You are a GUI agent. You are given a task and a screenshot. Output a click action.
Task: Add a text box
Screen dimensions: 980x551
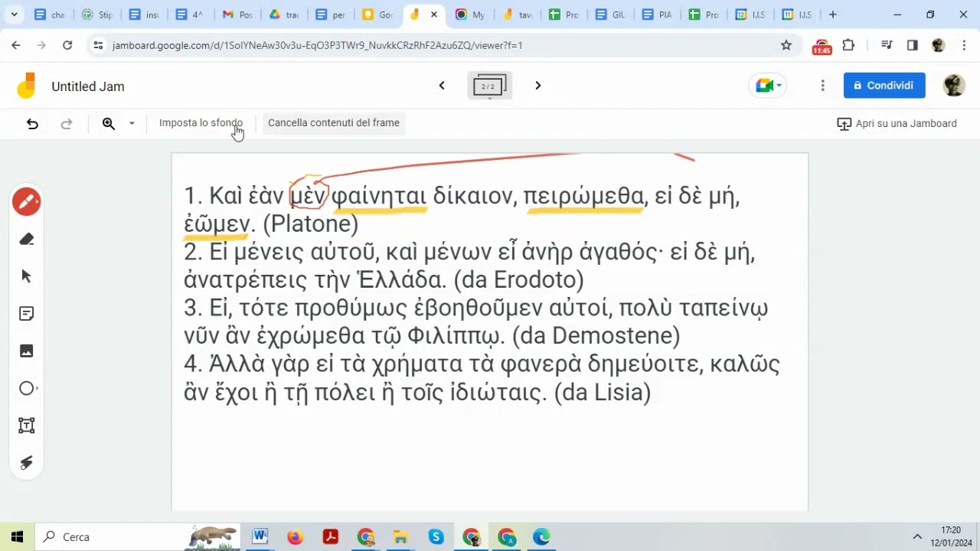pyautogui.click(x=27, y=425)
